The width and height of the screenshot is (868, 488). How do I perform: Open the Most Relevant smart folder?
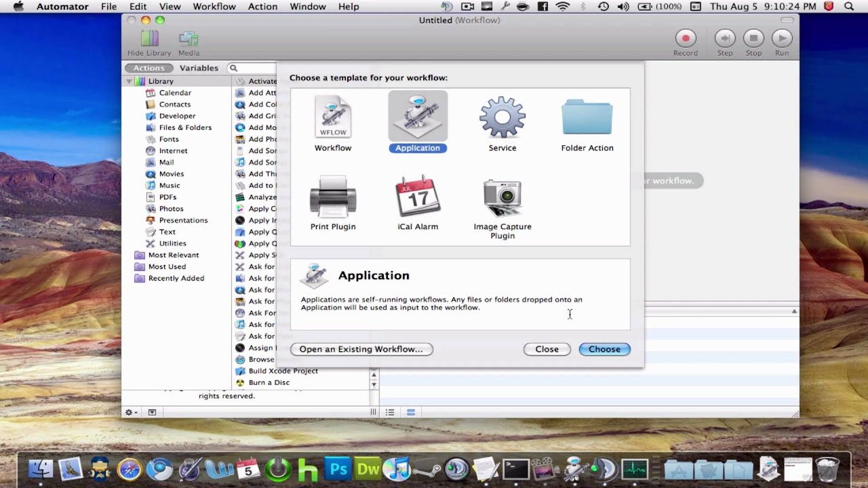174,255
